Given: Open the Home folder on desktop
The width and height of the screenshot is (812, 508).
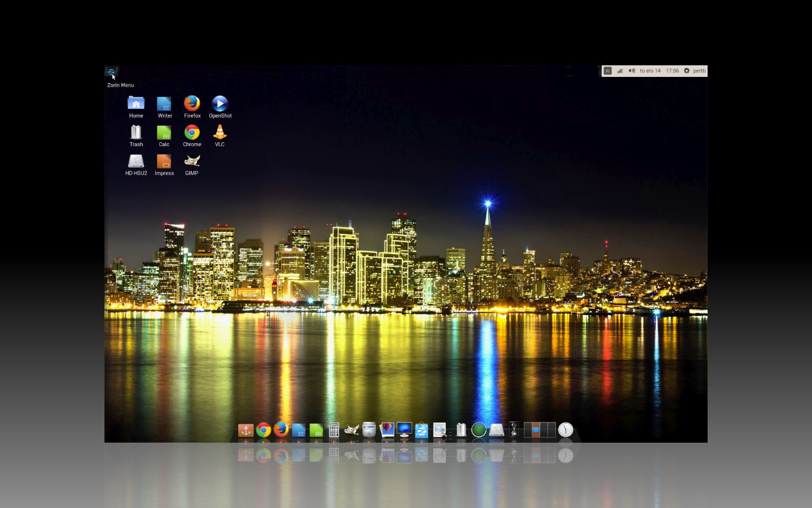Looking at the screenshot, I should [x=136, y=104].
